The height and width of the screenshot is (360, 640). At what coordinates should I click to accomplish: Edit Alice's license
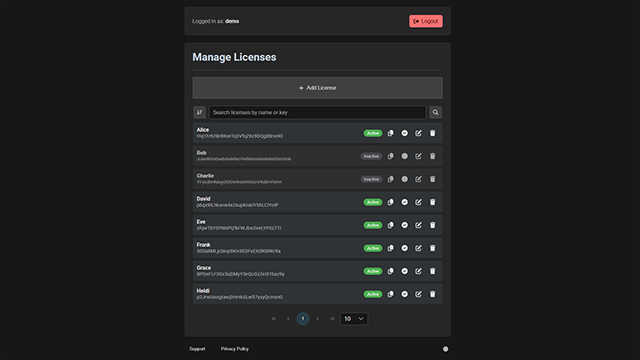click(418, 133)
